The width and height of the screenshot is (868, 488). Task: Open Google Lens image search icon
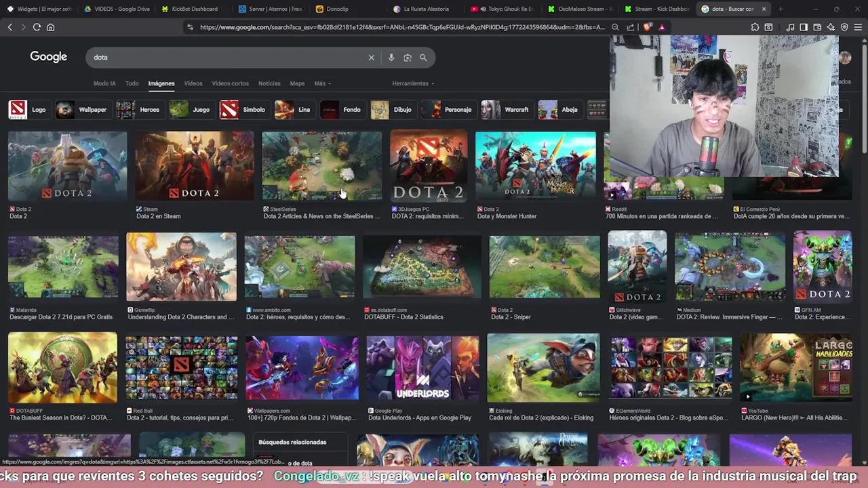[408, 58]
